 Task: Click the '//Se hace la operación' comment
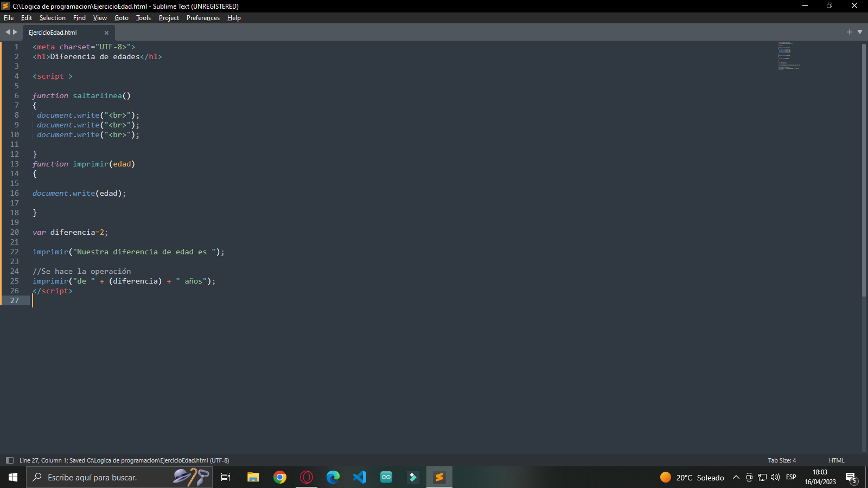pos(81,271)
